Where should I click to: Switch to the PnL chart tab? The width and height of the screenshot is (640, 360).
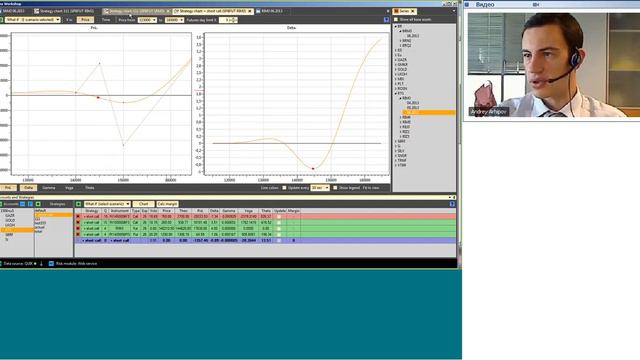coord(8,188)
